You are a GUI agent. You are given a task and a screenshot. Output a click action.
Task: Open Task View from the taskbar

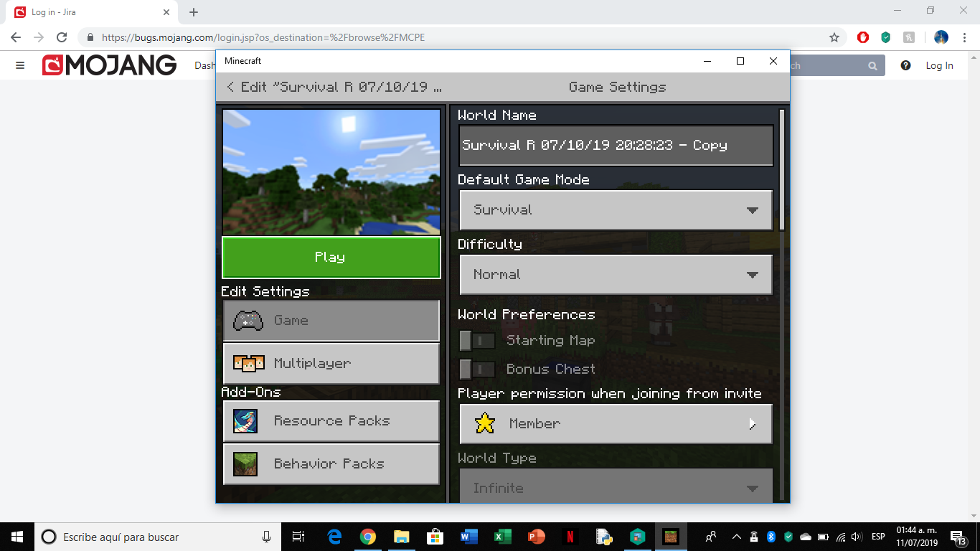(x=299, y=537)
